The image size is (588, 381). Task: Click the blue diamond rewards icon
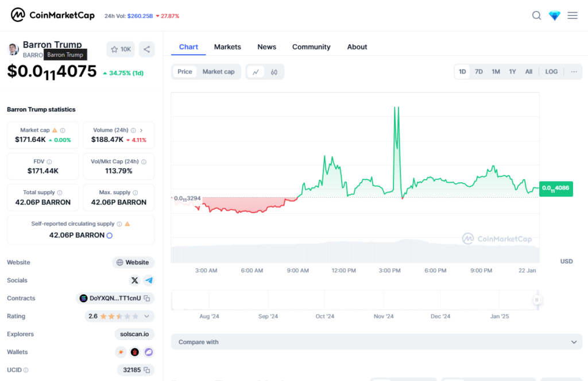[555, 16]
